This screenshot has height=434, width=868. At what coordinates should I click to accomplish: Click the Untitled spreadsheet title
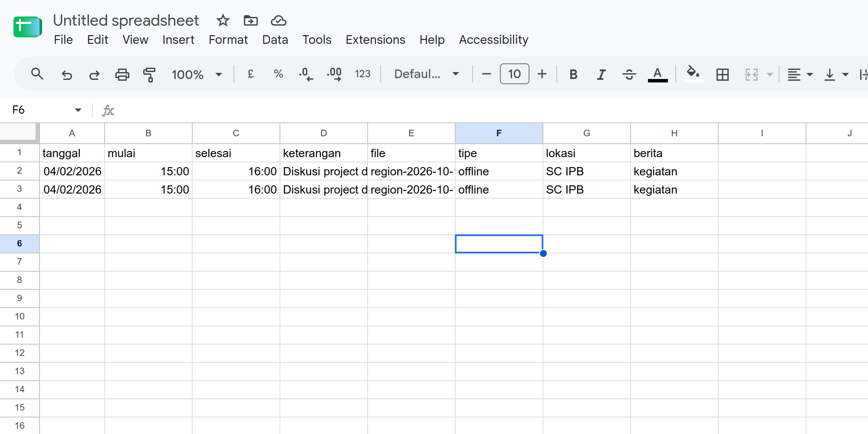[x=126, y=20]
